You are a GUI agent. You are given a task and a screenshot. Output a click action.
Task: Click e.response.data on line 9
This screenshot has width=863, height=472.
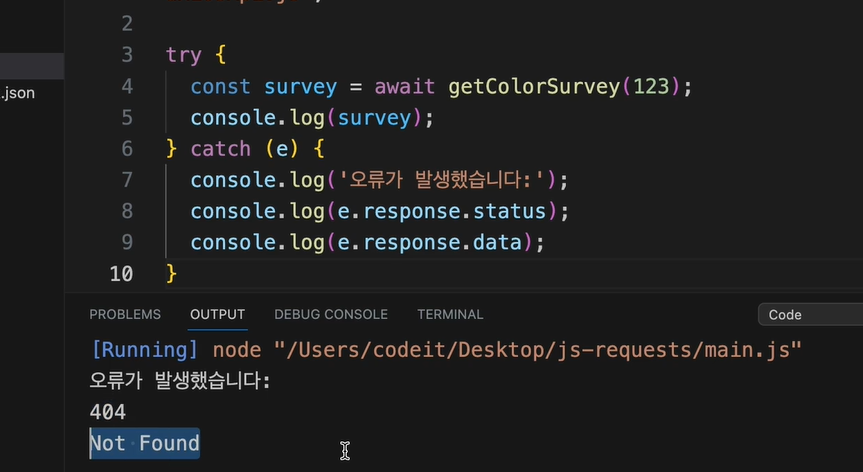(429, 243)
